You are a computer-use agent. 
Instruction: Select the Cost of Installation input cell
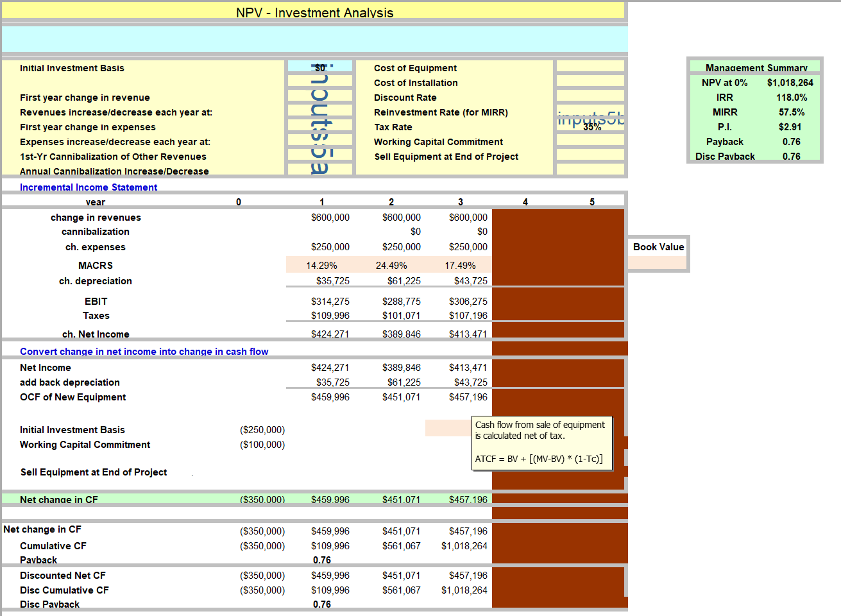pos(590,82)
